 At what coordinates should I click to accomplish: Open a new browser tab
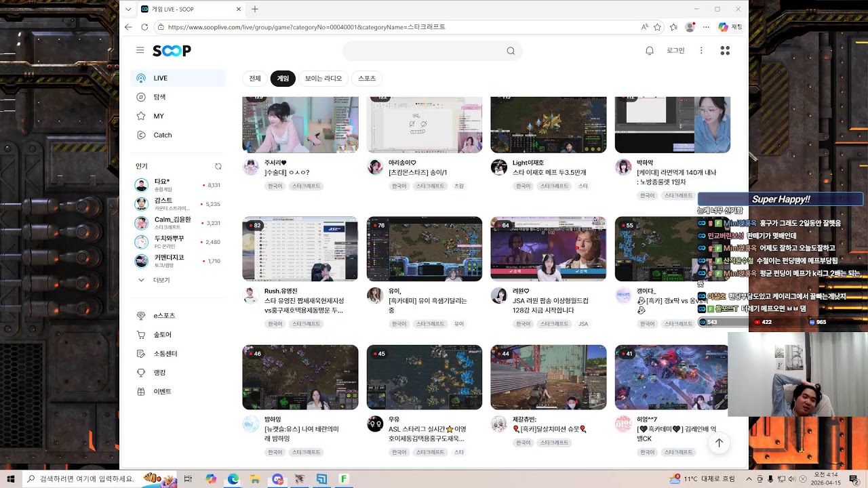click(x=255, y=9)
